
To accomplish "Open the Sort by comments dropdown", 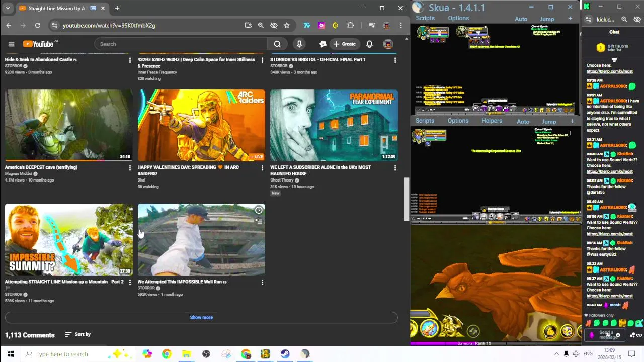I will 78,334.
